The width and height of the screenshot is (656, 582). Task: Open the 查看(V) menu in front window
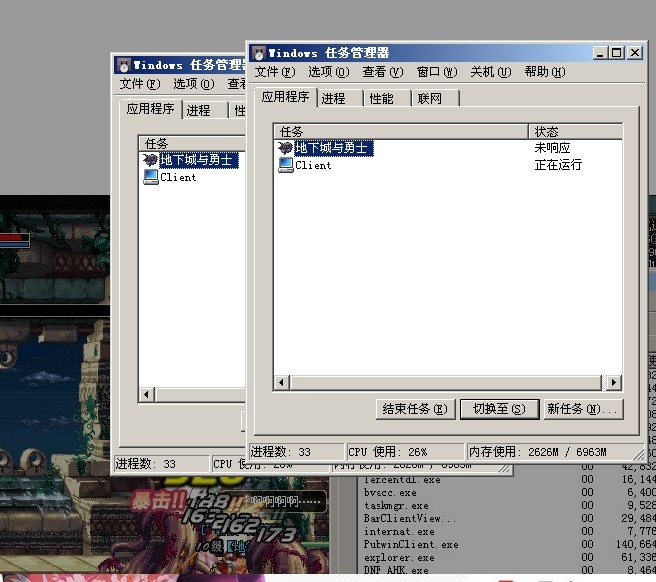[x=382, y=72]
